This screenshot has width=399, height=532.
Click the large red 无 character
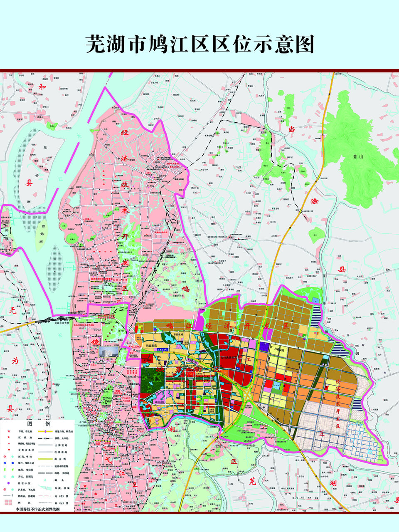[x=12, y=311]
